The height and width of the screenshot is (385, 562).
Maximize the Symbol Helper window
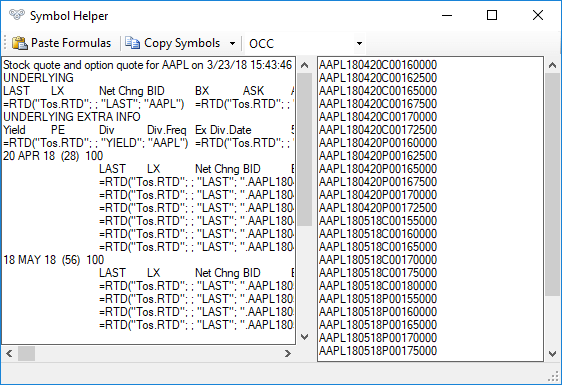(492, 15)
